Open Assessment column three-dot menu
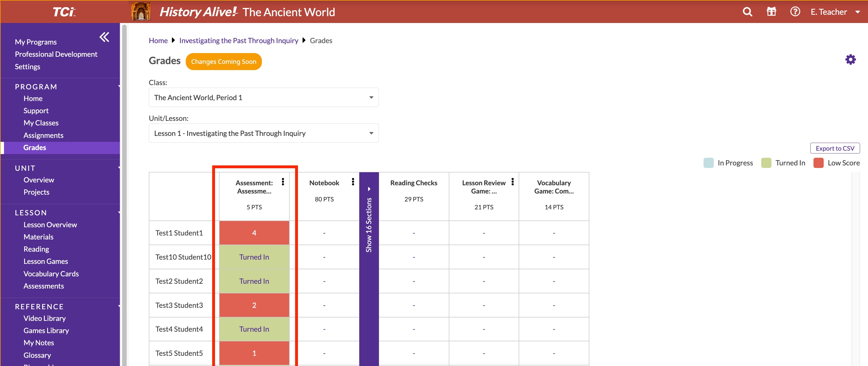The width and height of the screenshot is (868, 366). click(283, 182)
